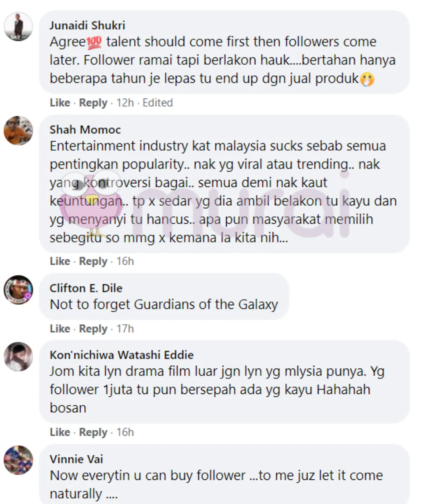View edit history via Edited label

(x=158, y=103)
